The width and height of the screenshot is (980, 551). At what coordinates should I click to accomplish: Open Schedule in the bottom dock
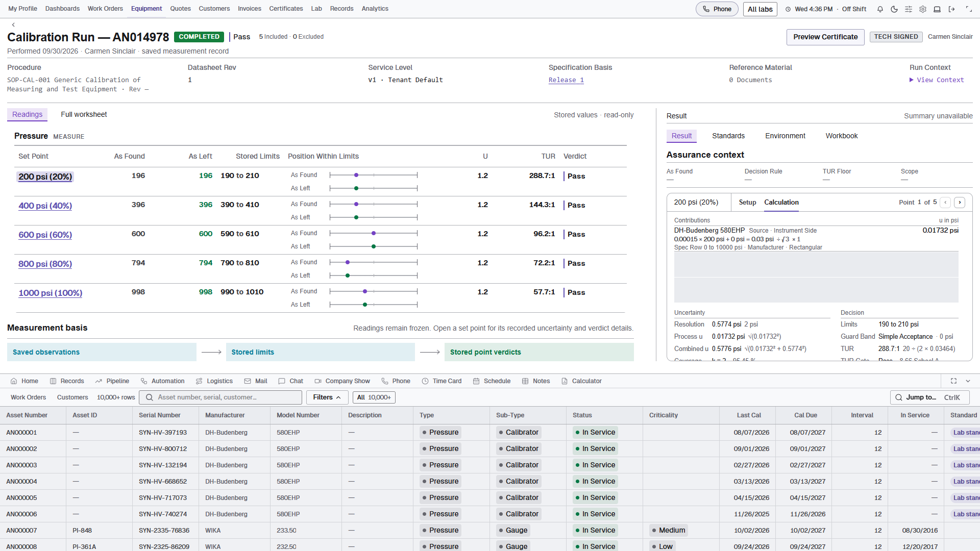[492, 381]
